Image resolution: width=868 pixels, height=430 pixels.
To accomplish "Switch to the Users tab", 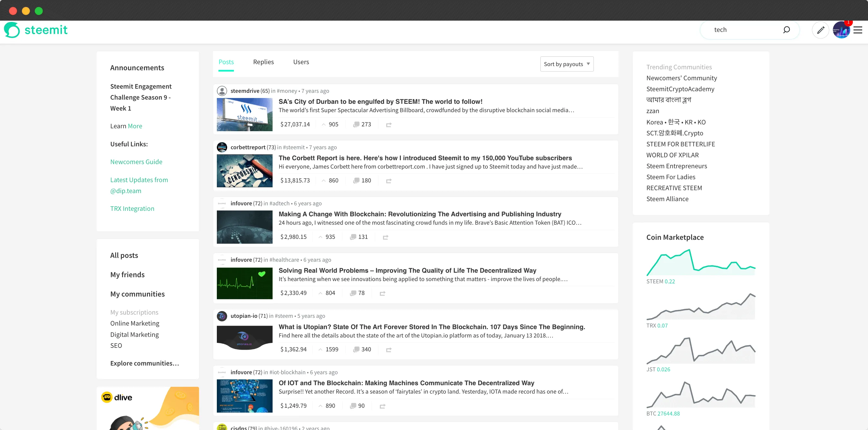I will click(301, 62).
